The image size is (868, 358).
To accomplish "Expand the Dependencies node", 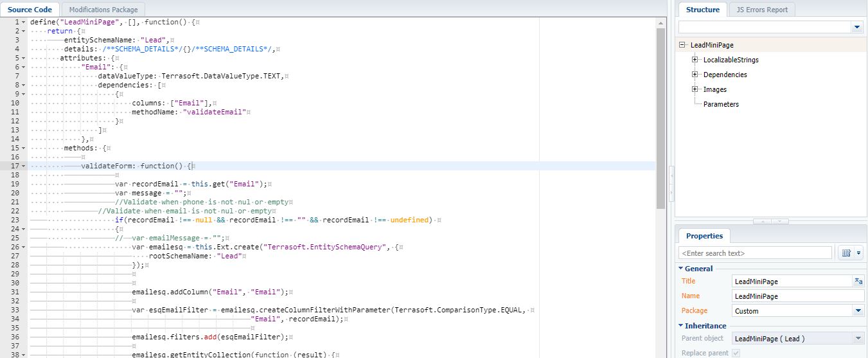I will (695, 75).
